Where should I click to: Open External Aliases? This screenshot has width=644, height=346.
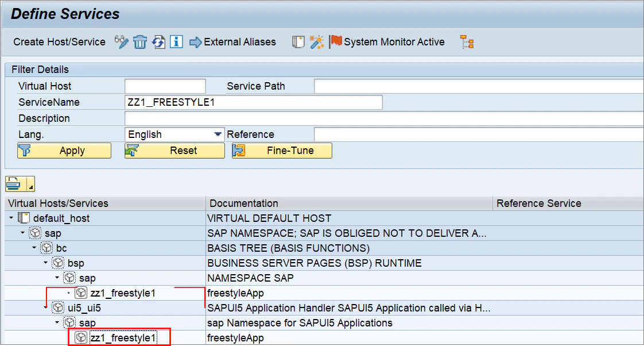tap(232, 42)
